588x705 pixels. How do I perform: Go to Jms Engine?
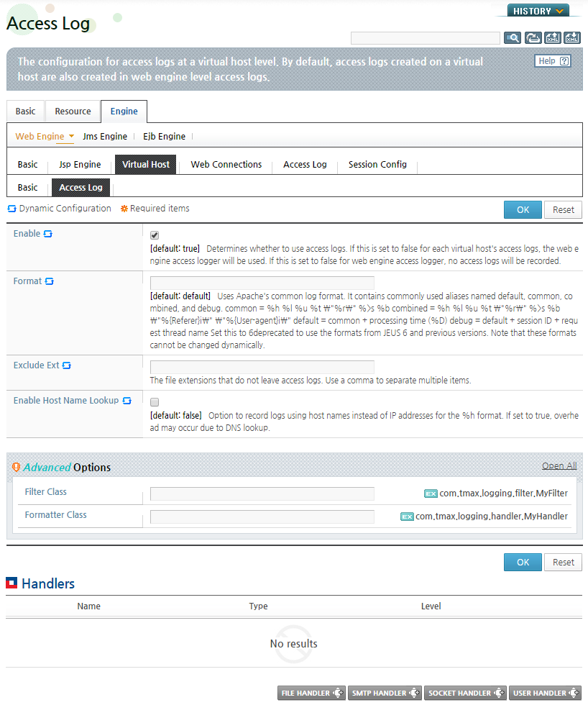click(105, 136)
